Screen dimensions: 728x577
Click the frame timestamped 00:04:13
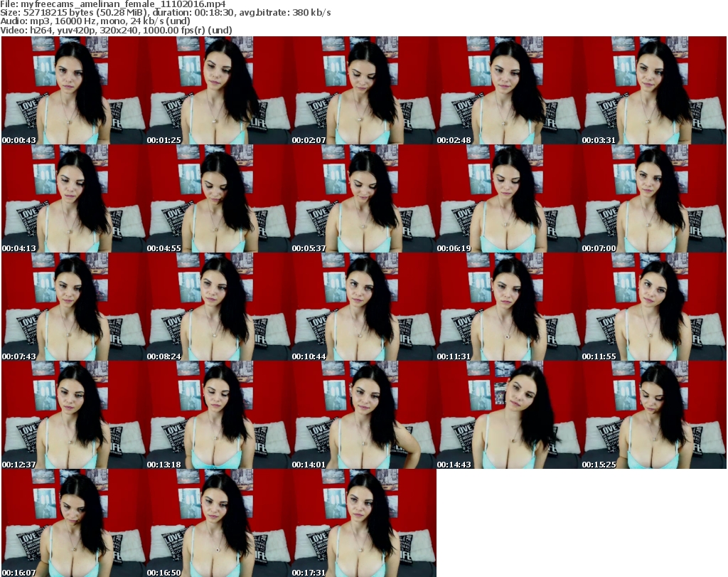coord(74,198)
